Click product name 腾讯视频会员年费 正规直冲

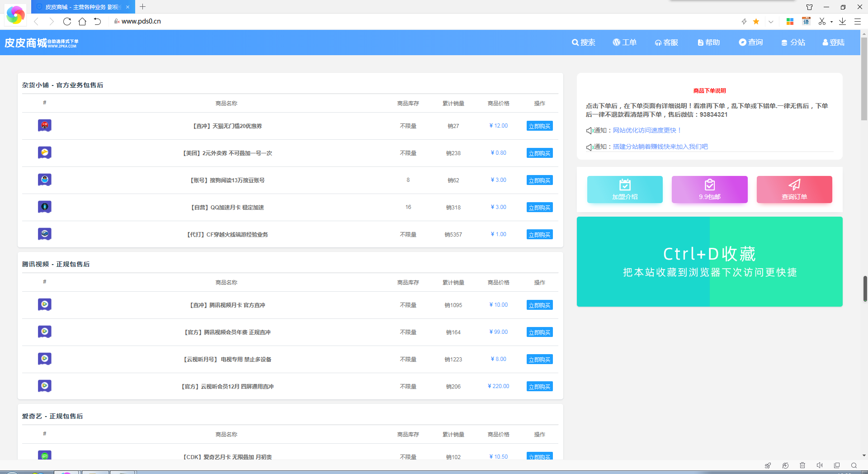[227, 332]
